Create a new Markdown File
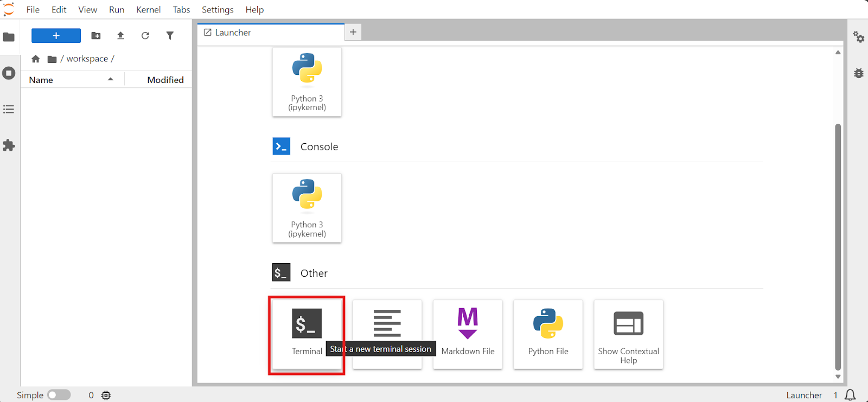This screenshot has height=402, width=868. point(468,334)
